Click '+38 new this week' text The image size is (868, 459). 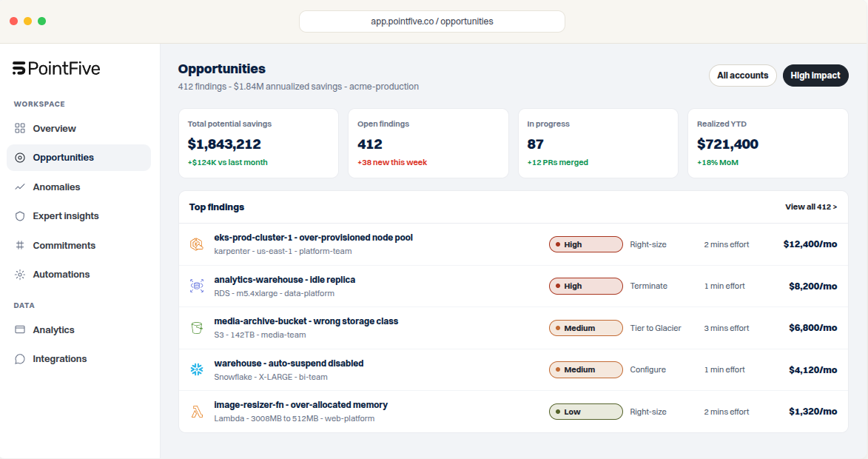pos(392,162)
